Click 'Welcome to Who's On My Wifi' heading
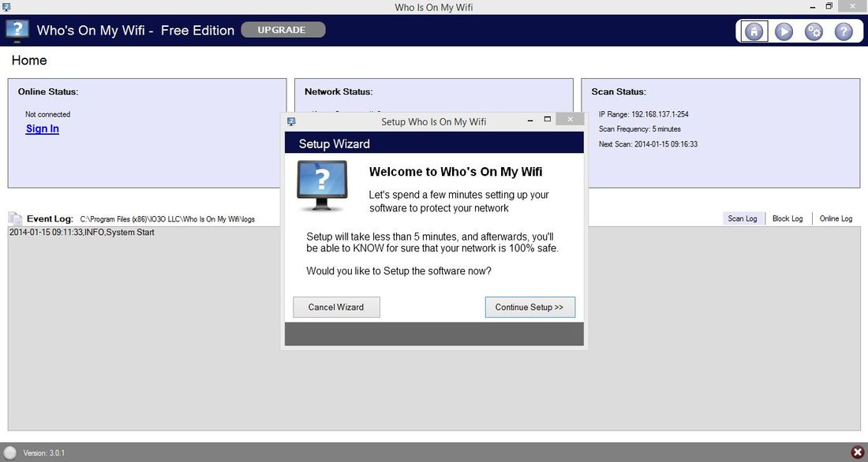The image size is (868, 462). click(x=455, y=172)
